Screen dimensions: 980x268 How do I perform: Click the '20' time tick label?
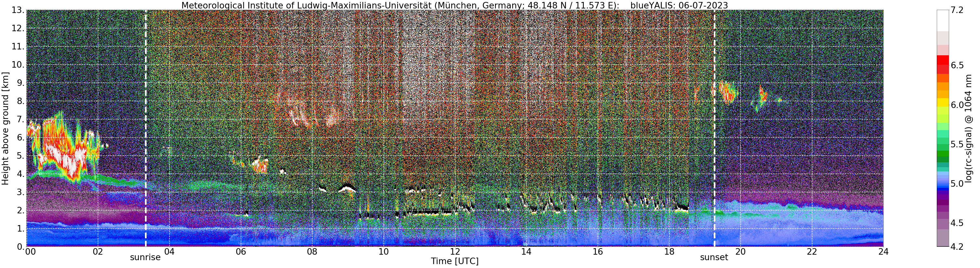(x=740, y=252)
